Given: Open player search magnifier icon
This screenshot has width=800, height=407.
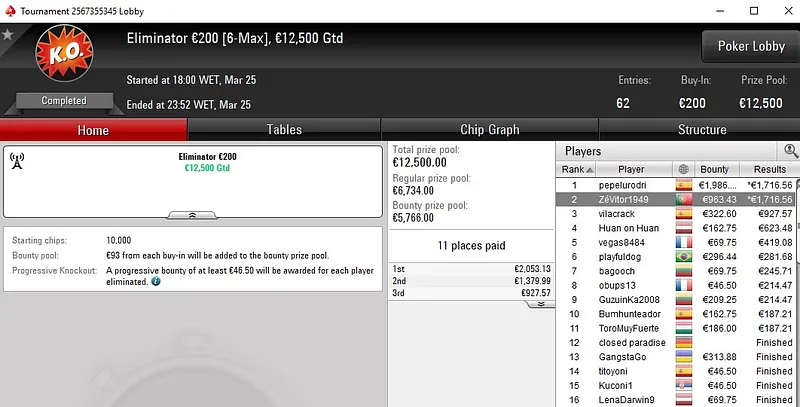Looking at the screenshot, I should pyautogui.click(x=790, y=151).
